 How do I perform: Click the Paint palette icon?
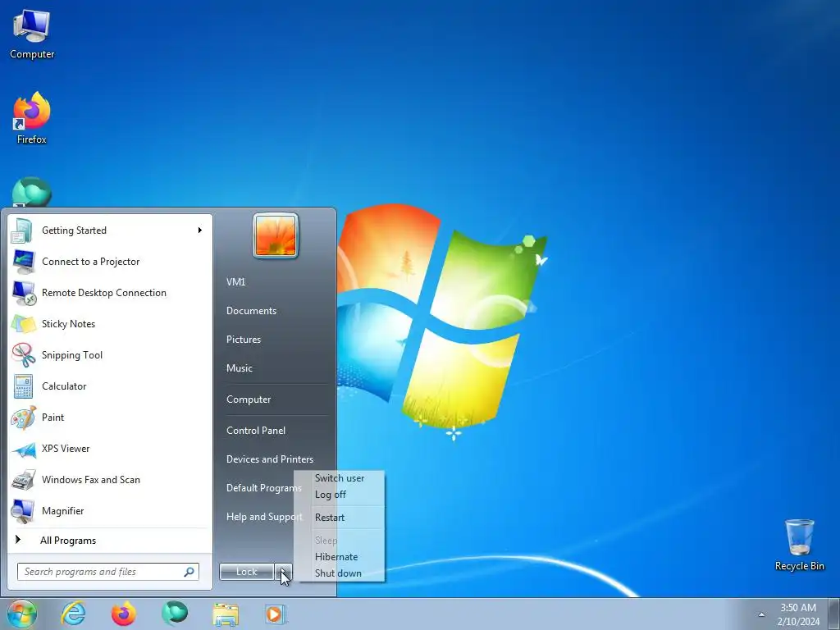23,418
